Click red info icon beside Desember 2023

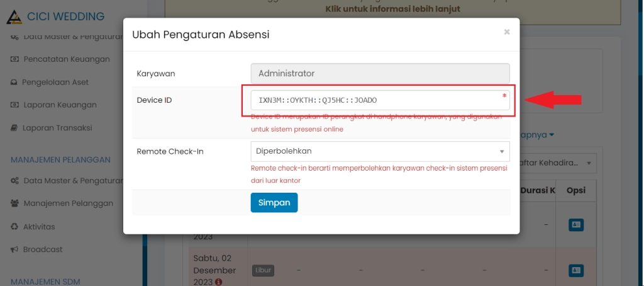(x=218, y=282)
